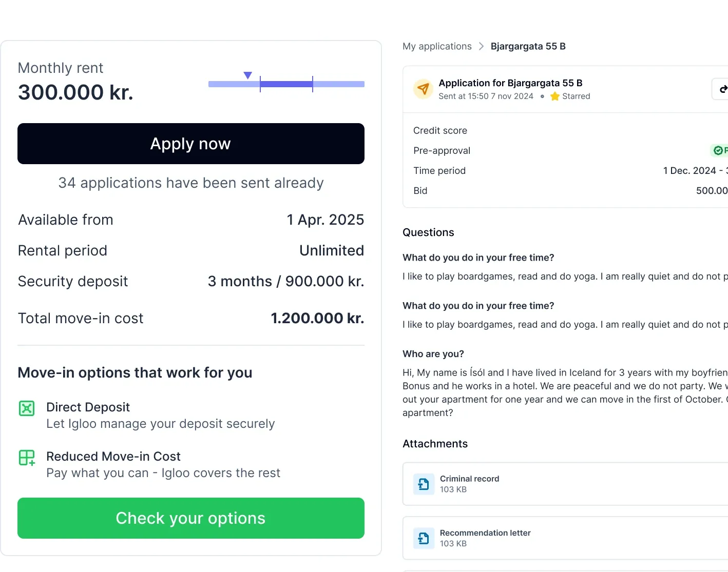Select the Bjargargata 55 B breadcrumb
728x572 pixels.
click(528, 46)
